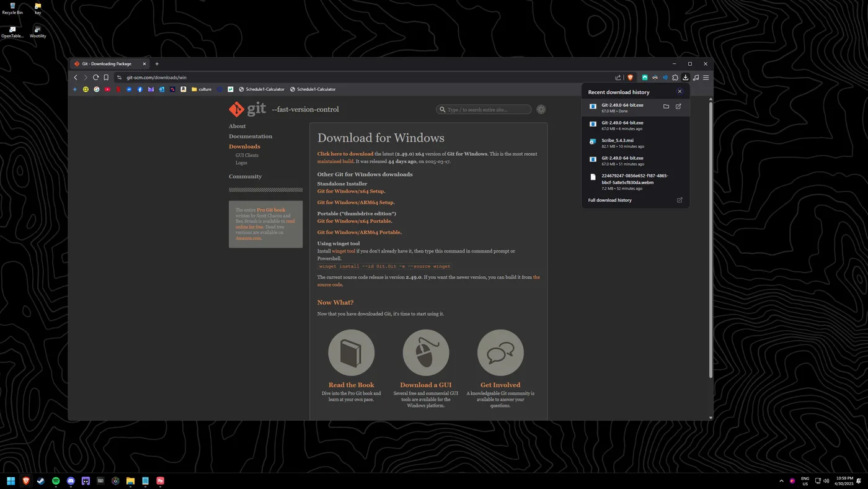The width and height of the screenshot is (868, 489).
Task: Click the Get Involved chat icon
Action: pyautogui.click(x=500, y=352)
